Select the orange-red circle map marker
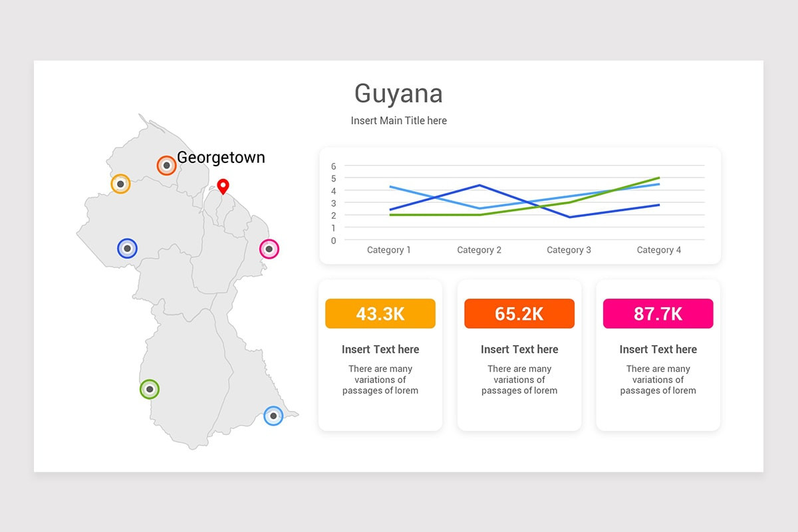798x532 pixels. pos(166,166)
